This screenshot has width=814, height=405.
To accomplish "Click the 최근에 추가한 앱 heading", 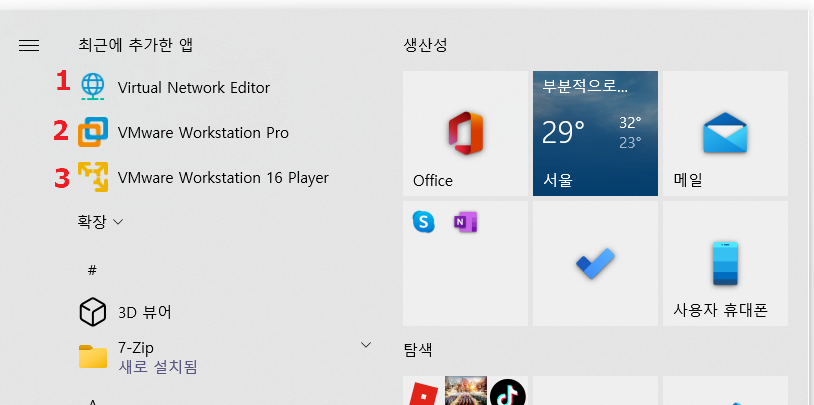I will click(135, 45).
